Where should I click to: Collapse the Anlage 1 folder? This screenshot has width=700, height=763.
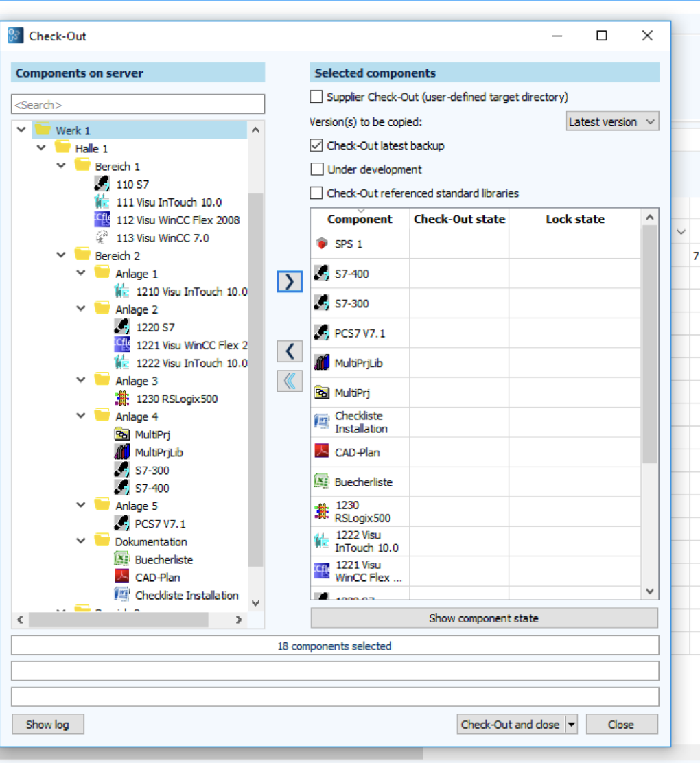(81, 273)
